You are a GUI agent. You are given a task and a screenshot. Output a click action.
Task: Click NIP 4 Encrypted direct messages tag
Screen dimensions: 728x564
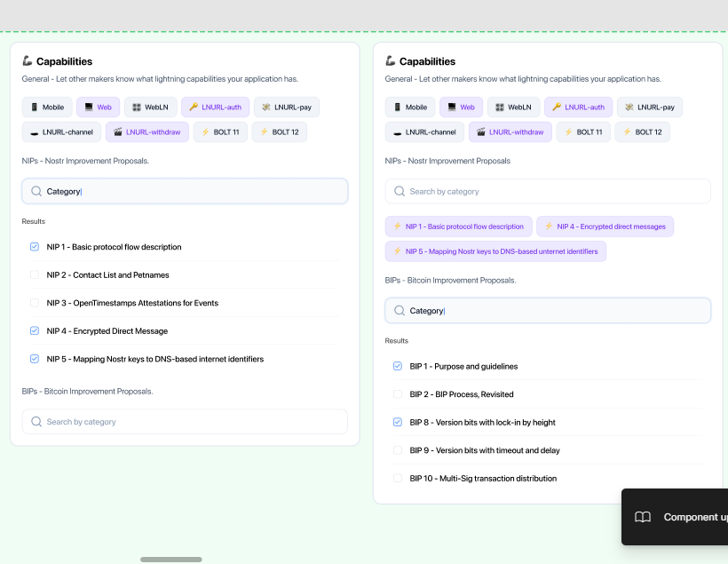[605, 226]
